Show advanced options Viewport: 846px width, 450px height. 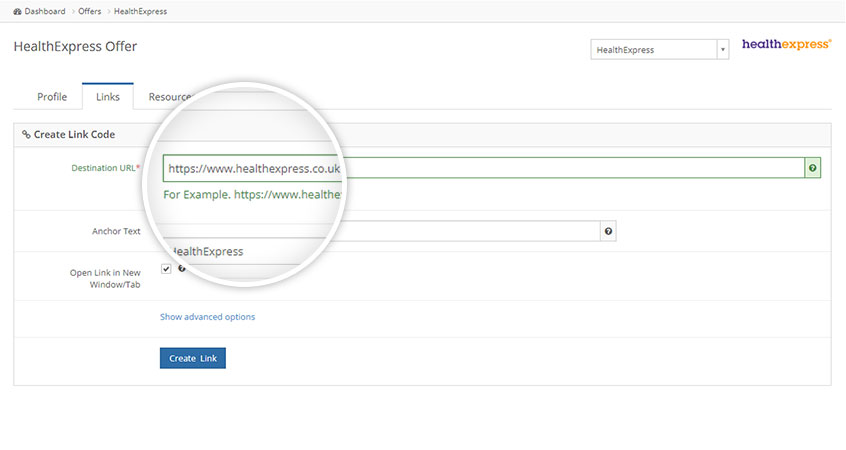tap(207, 317)
